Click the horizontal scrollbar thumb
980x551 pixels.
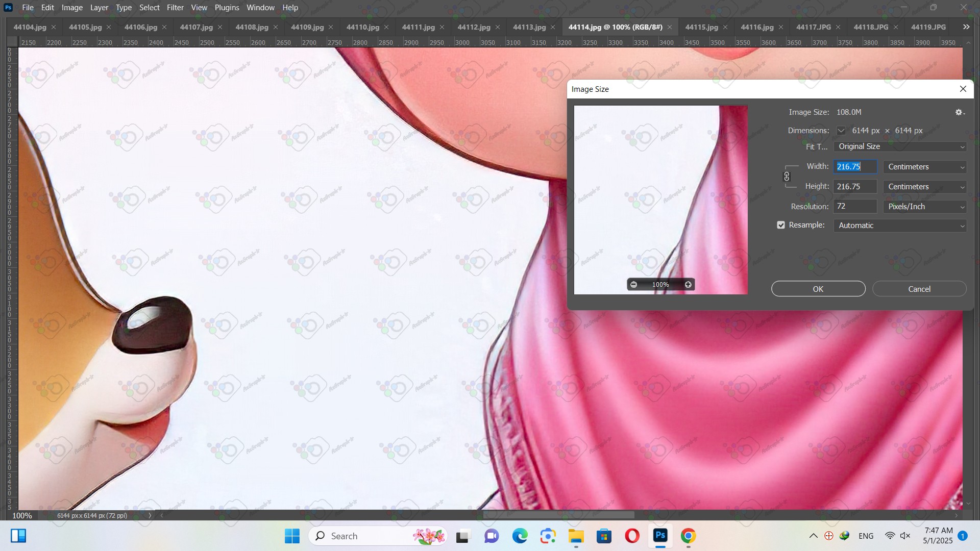(559, 515)
